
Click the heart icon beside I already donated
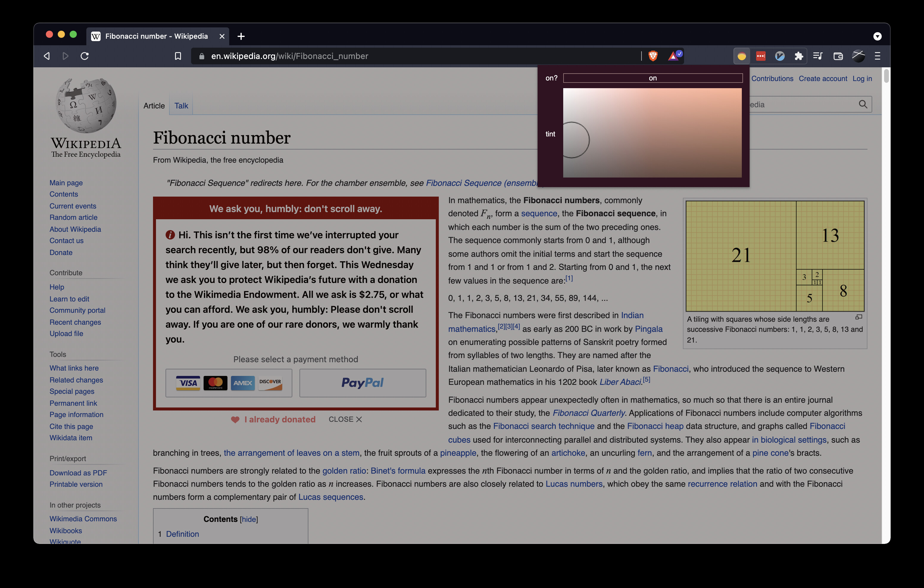coord(235,419)
